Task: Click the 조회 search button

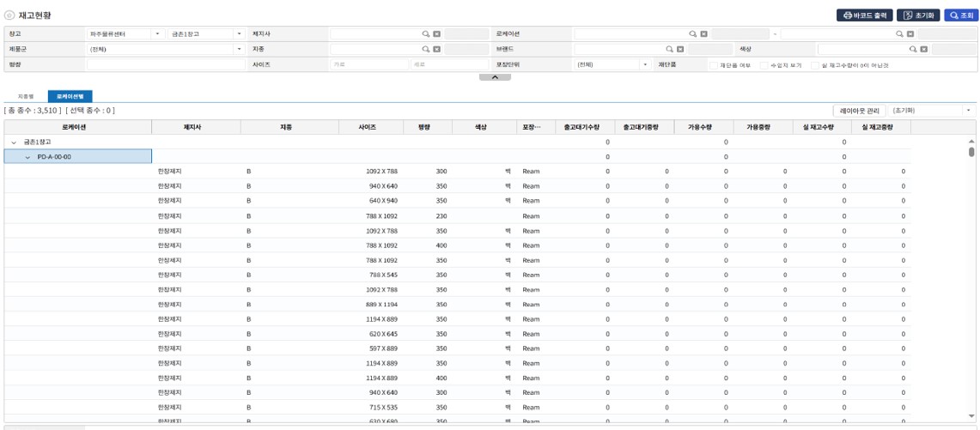Action: 960,15
